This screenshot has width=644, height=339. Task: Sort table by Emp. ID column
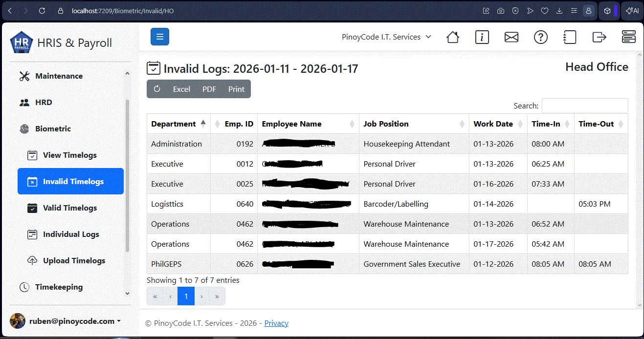coord(234,124)
